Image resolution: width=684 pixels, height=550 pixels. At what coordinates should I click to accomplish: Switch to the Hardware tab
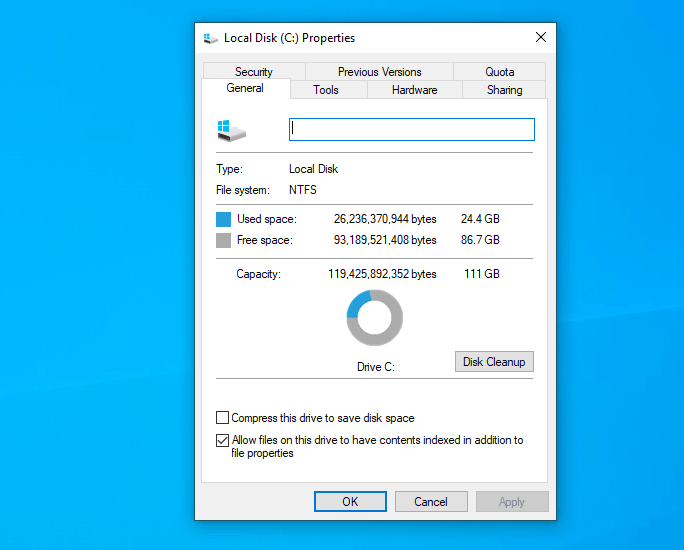(414, 90)
